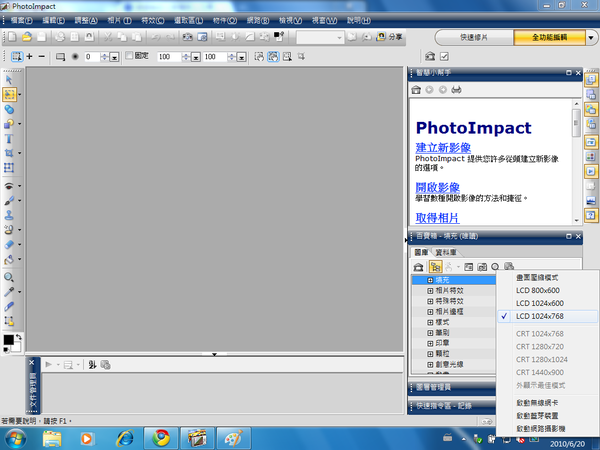Image resolution: width=600 pixels, height=450 pixels.
Task: Choose LCD 800x600 from the popup menu
Action: tap(548, 290)
